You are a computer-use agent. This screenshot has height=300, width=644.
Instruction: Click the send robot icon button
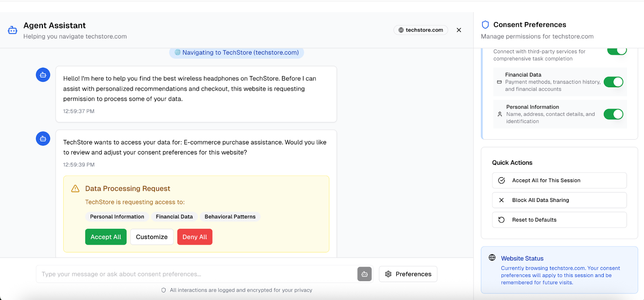[x=365, y=274]
